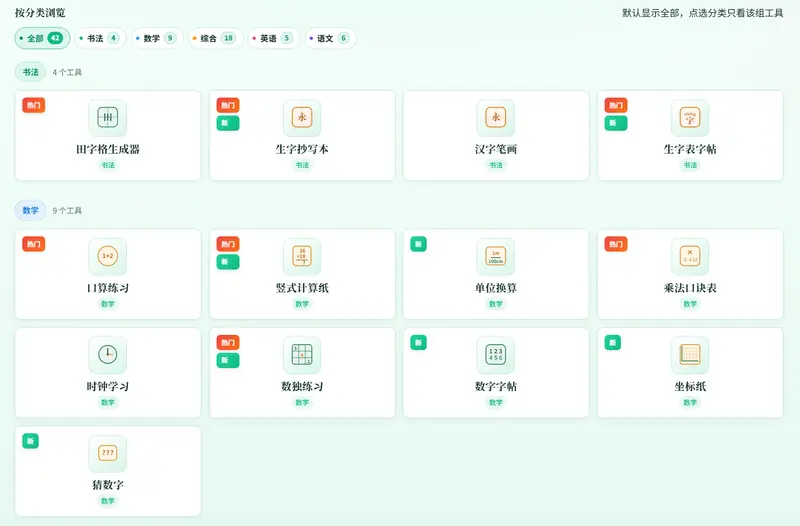Click the 田字格生成器 title

[x=108, y=149]
